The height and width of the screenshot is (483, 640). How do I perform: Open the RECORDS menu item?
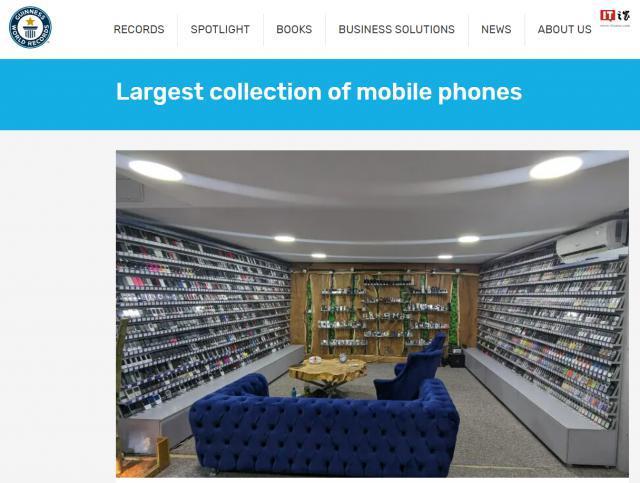(139, 29)
